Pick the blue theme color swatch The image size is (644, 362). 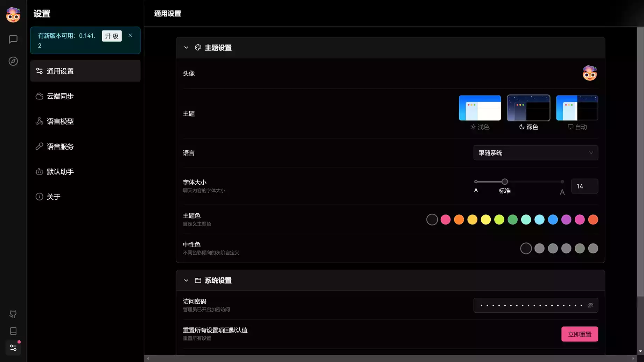553,220
